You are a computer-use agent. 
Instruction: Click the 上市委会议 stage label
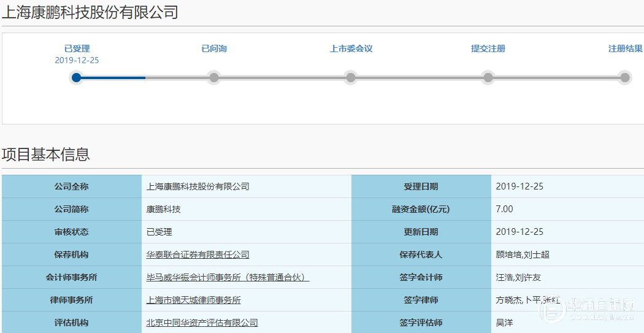click(x=351, y=48)
